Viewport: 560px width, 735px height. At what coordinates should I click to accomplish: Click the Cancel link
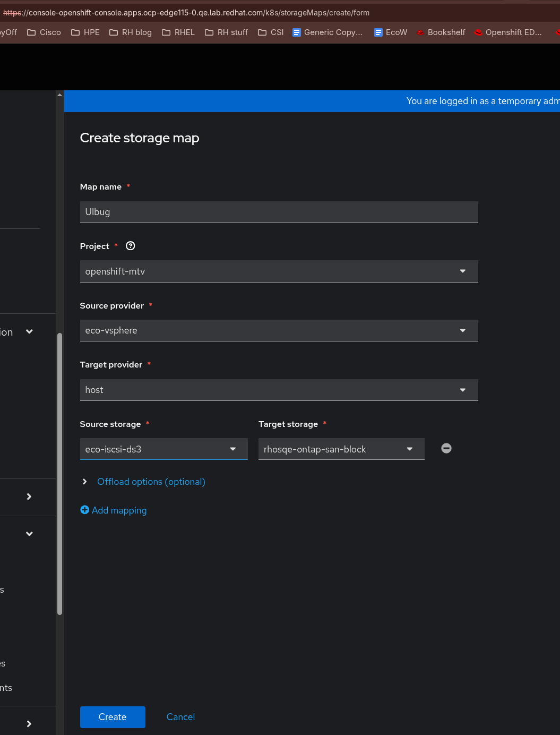[x=180, y=717]
